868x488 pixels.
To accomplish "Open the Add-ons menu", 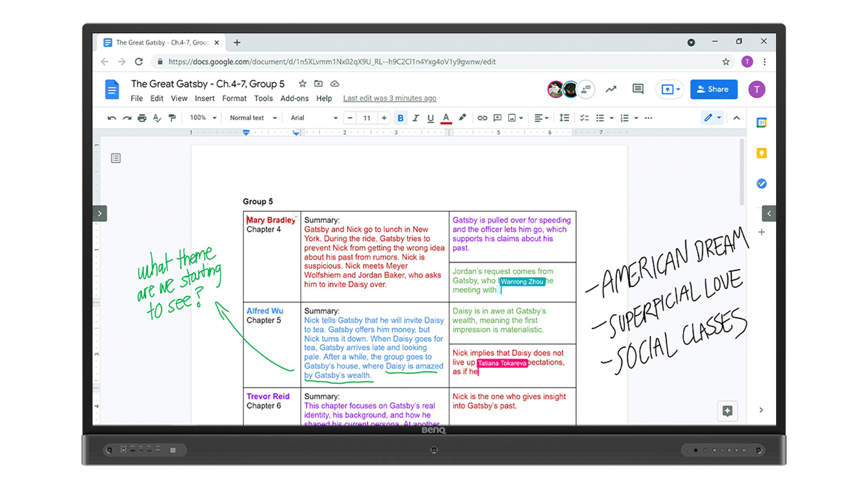I will click(x=294, y=98).
